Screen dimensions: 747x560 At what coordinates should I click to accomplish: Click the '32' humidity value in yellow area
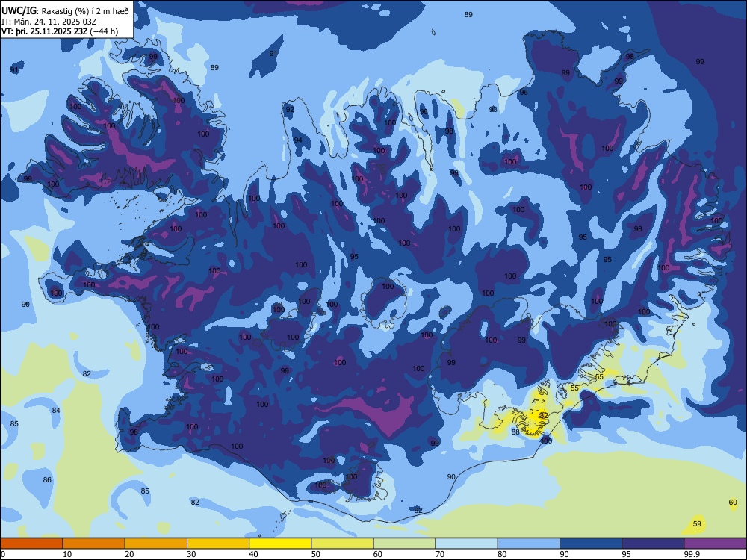pyautogui.click(x=544, y=415)
